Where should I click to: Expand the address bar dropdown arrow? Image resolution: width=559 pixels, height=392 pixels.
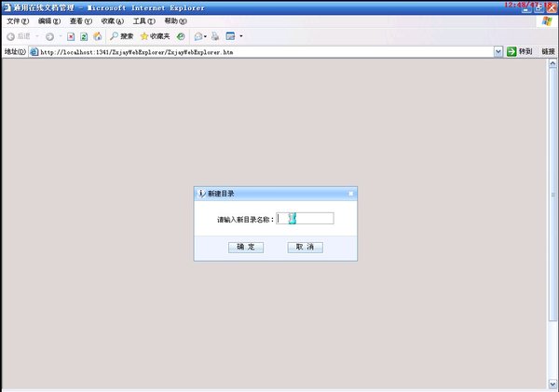tap(498, 52)
